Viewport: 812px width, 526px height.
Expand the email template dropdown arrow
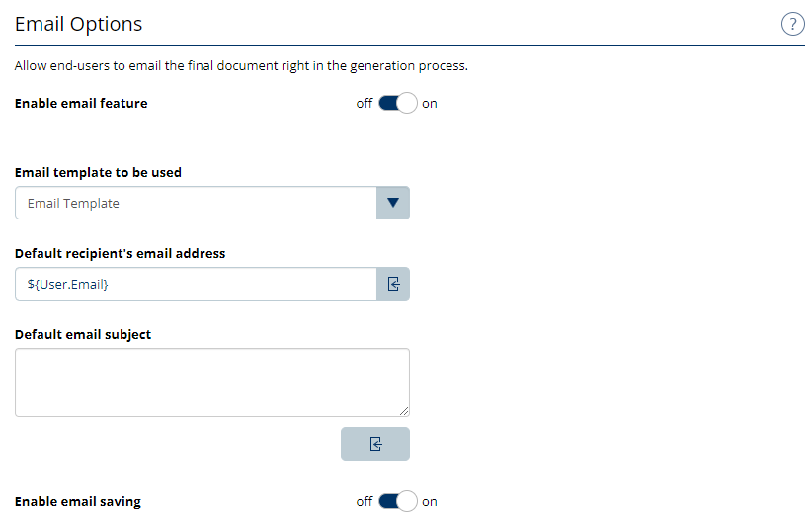(x=393, y=203)
